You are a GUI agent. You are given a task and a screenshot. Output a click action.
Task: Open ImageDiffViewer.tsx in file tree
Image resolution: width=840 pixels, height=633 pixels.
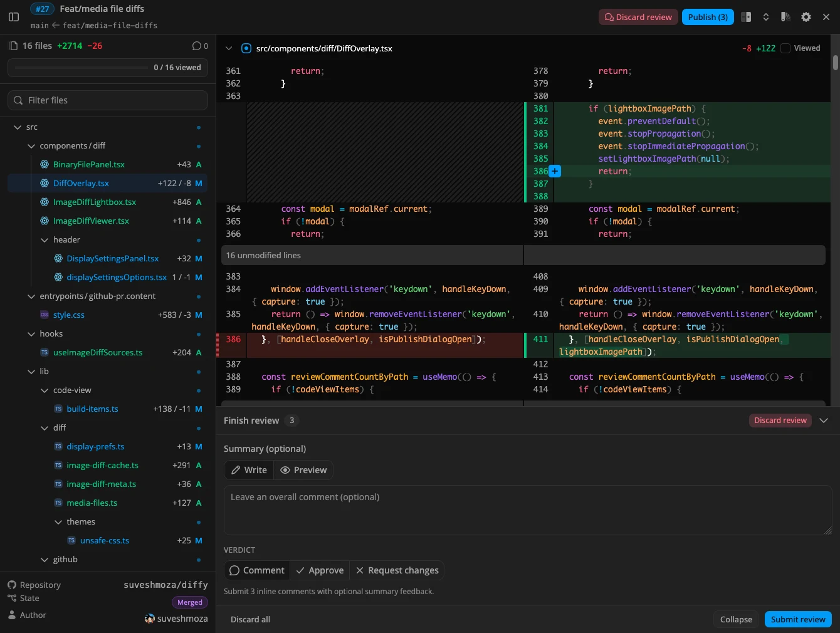(107, 221)
